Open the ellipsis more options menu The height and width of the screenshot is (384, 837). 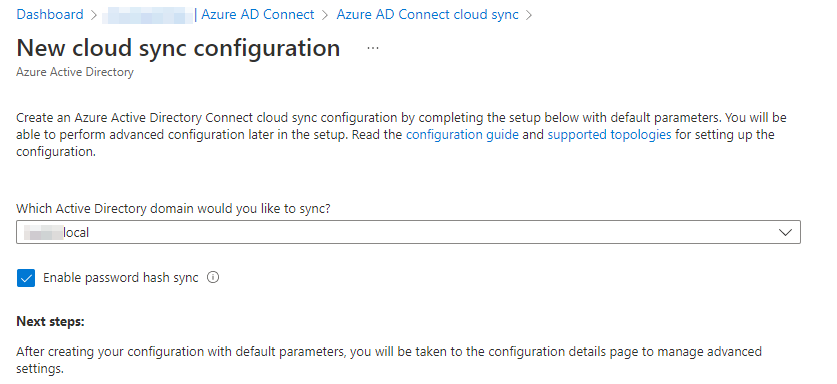pos(373,48)
